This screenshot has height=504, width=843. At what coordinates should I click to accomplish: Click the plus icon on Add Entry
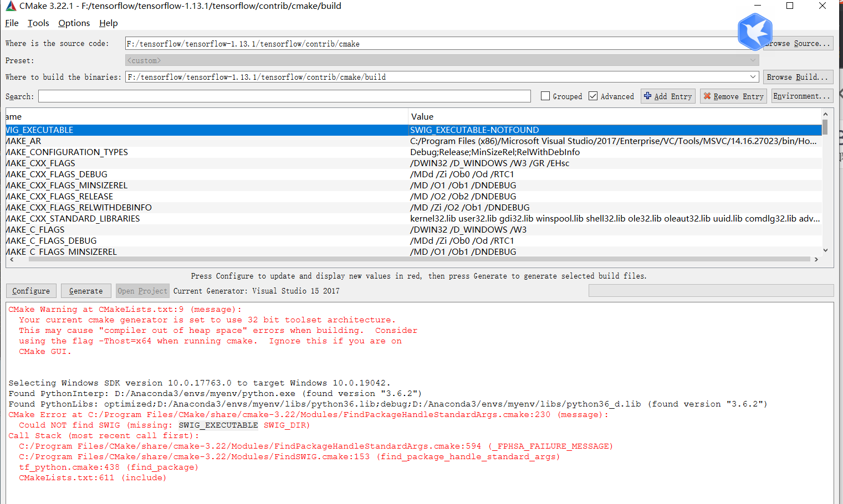648,96
